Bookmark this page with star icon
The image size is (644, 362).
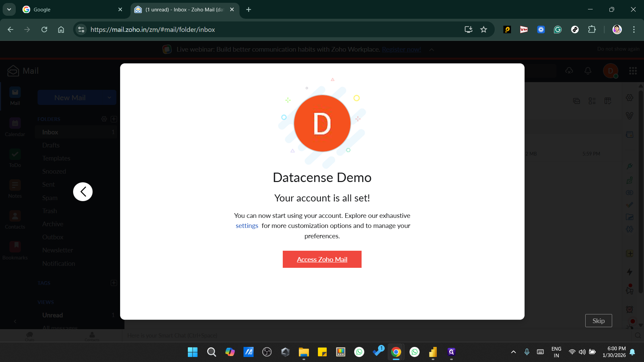[x=483, y=29]
